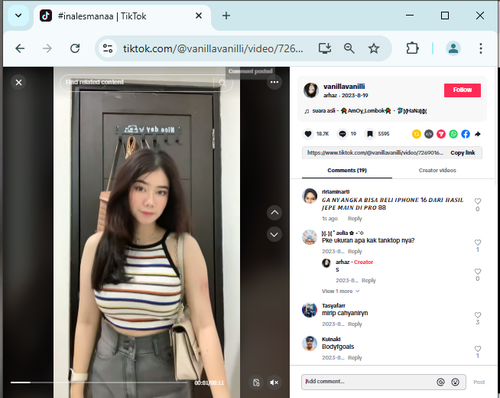
Task: Like the iPhone 16 comment
Action: [478, 201]
